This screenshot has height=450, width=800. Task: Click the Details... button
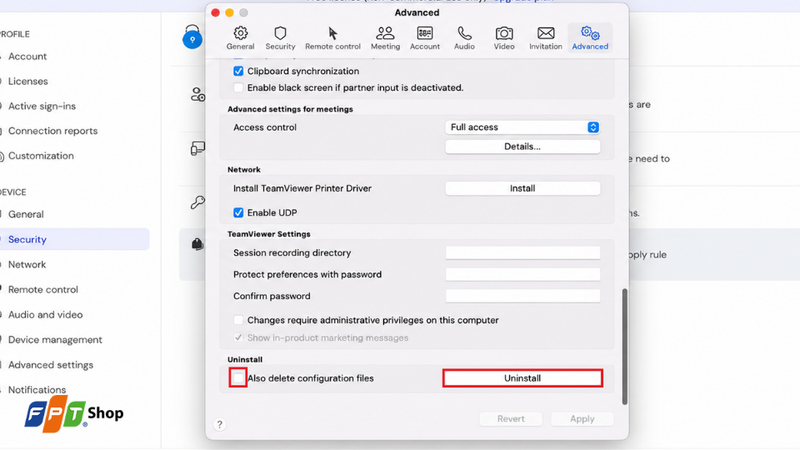tap(522, 146)
